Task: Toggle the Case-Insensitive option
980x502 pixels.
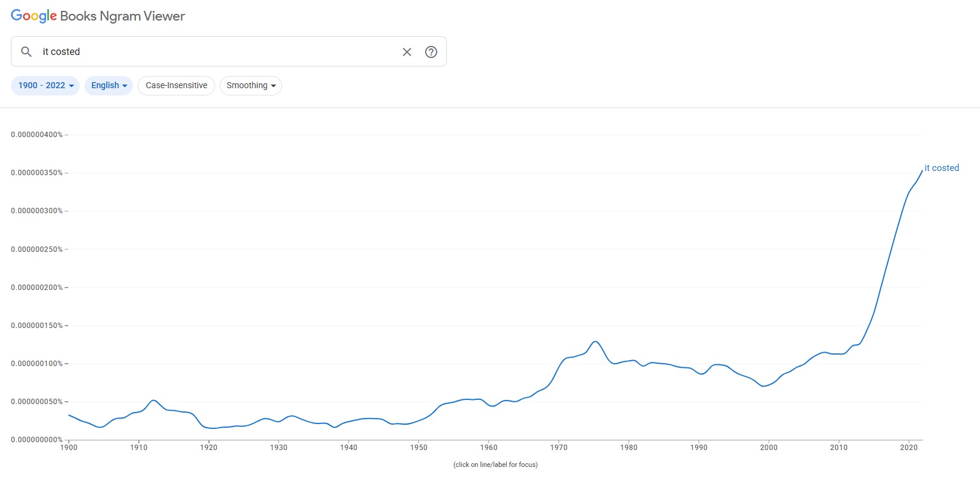Action: (176, 86)
